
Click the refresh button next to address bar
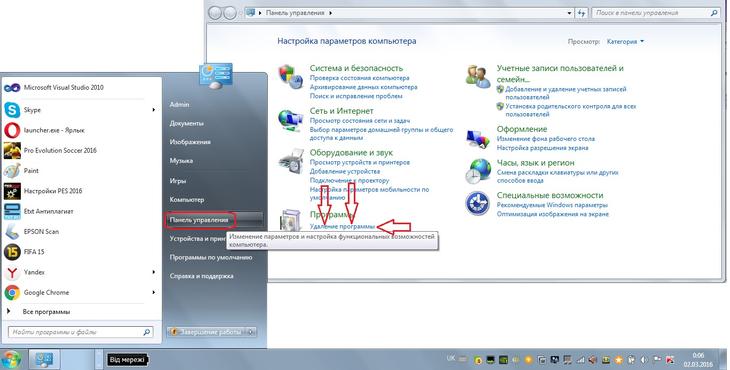pos(581,13)
